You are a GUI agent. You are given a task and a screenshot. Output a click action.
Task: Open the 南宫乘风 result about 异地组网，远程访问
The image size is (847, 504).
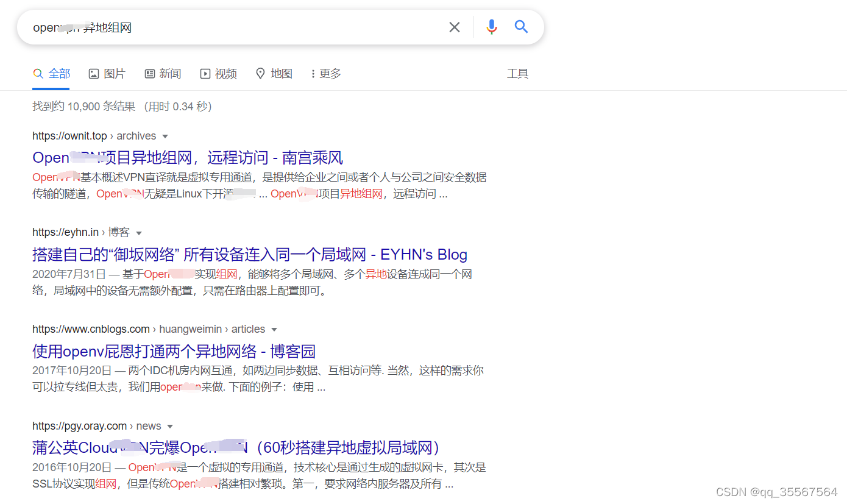(188, 158)
